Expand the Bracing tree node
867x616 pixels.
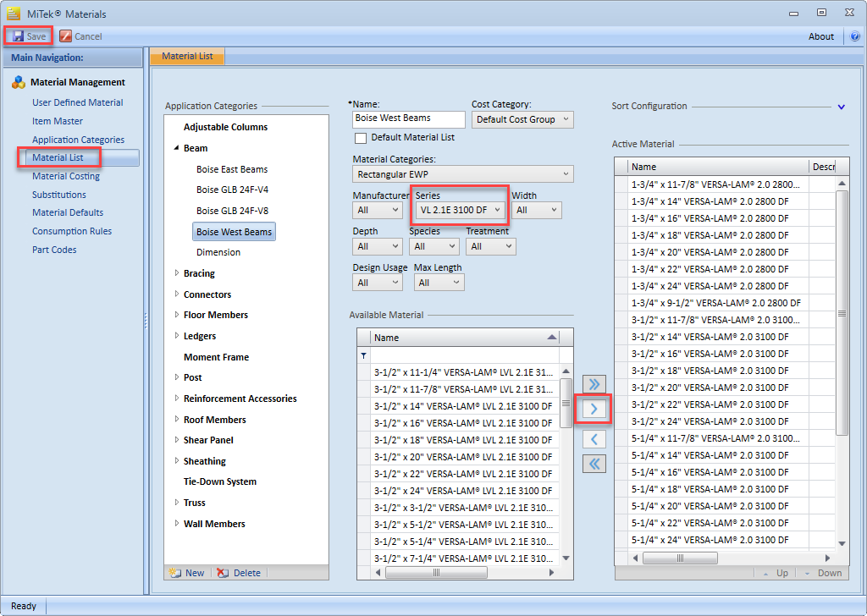[x=176, y=273]
